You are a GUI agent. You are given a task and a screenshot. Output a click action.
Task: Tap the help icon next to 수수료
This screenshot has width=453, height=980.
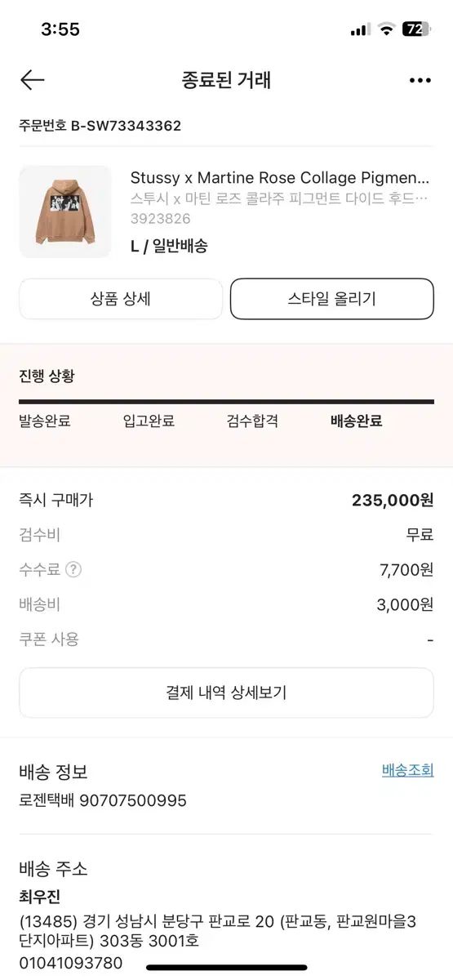click(73, 570)
